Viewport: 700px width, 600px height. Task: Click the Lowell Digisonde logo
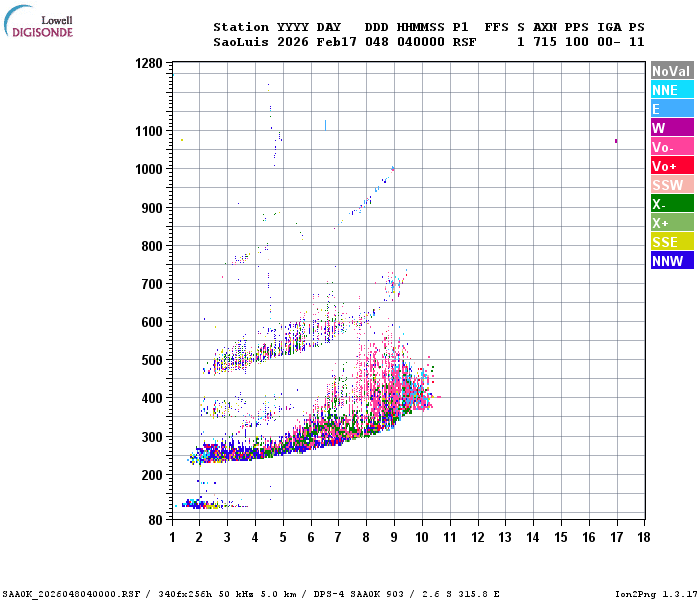coord(38,21)
